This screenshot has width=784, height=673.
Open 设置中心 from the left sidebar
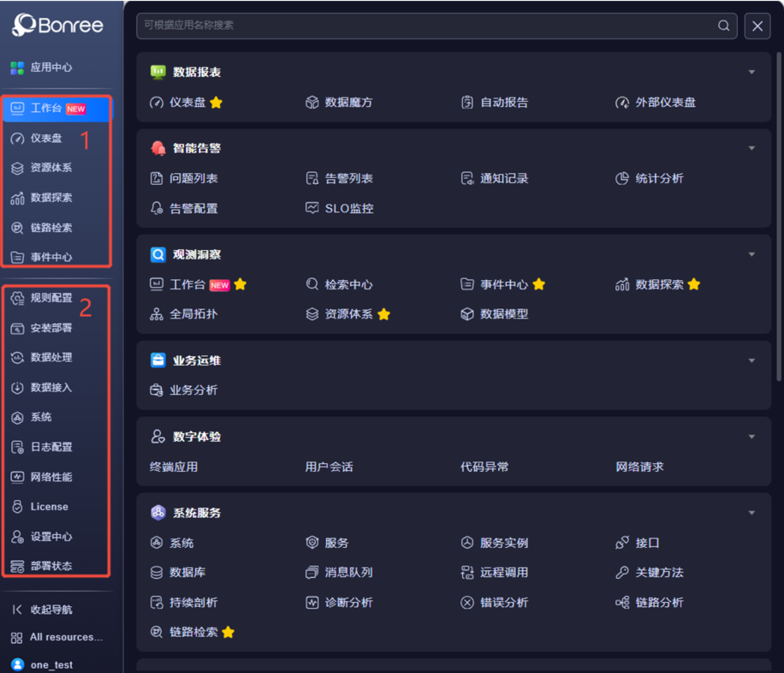coord(51,537)
